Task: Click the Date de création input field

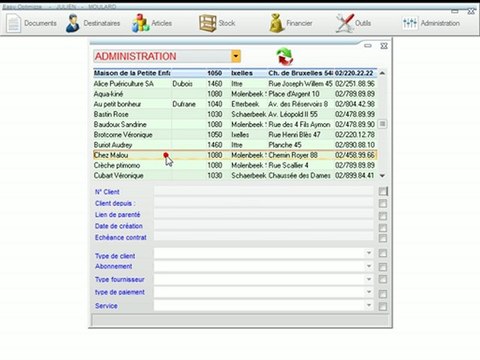Action: pos(264,225)
